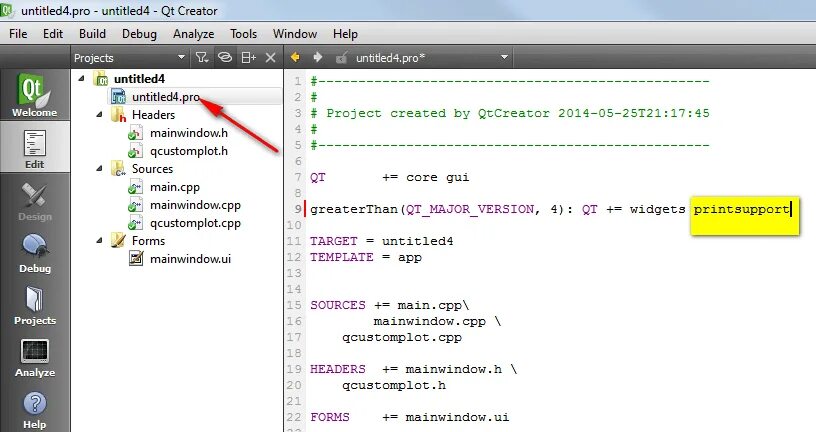816x432 pixels.
Task: Click the TEMPLATE = app line
Action: point(366,257)
